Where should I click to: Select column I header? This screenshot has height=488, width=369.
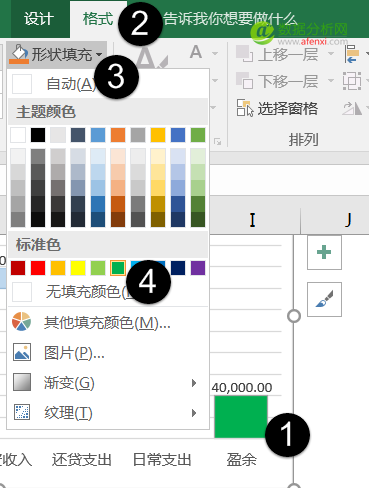coord(253,220)
